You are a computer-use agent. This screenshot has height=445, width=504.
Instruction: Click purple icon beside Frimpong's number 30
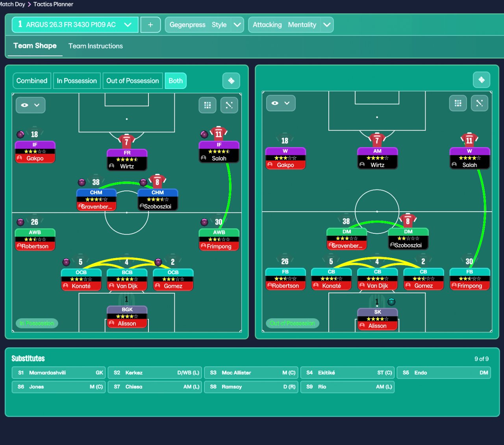[x=204, y=222]
